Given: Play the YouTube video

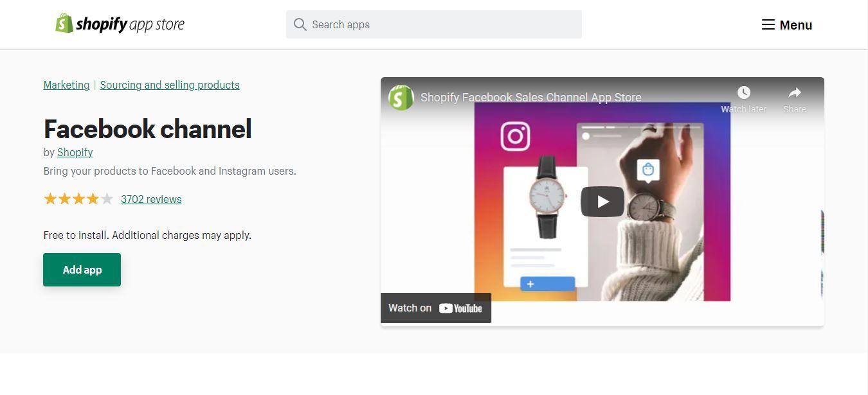Looking at the screenshot, I should pos(602,202).
